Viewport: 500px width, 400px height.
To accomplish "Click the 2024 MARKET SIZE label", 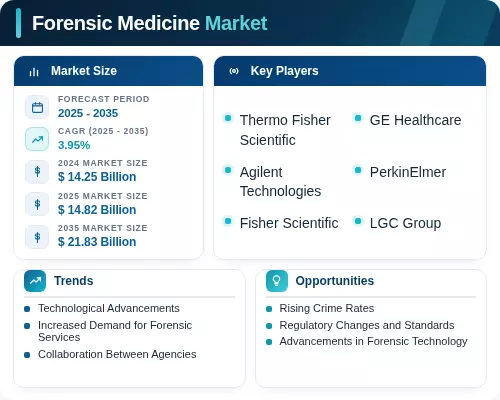I will click(x=103, y=163).
